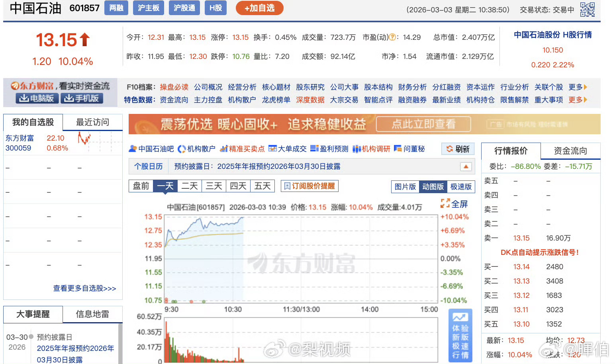The height and width of the screenshot is (364, 615).
Task: Collapse the 个股日历 bar with its triangle
Action: point(466,166)
